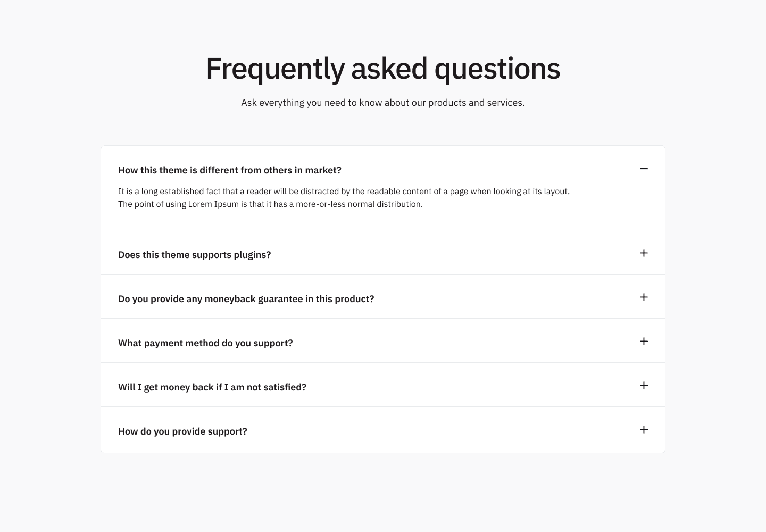Select the Lorem Ipsum answer paragraph
Image resolution: width=766 pixels, height=532 pixels.
click(x=344, y=197)
